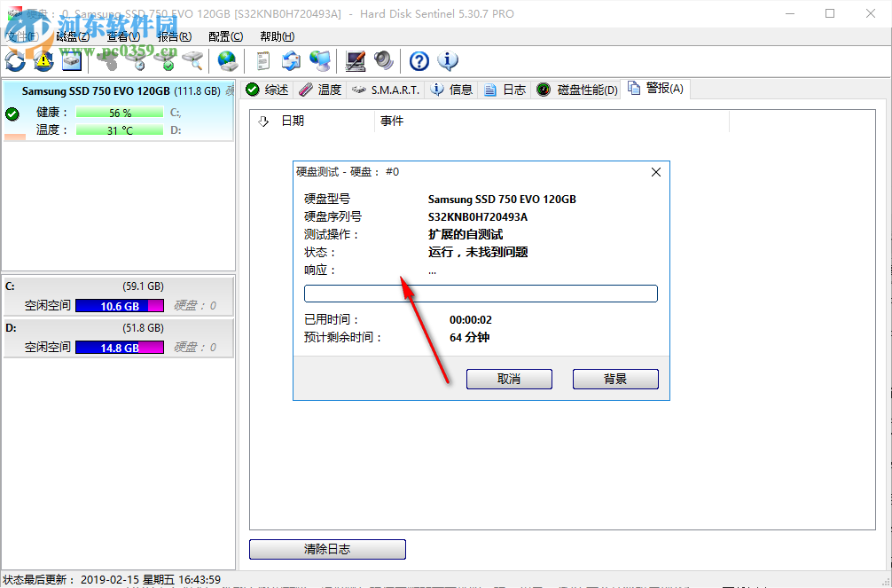Open the hard disk info panel icon
Screen dimensions: 892x588
click(72, 60)
